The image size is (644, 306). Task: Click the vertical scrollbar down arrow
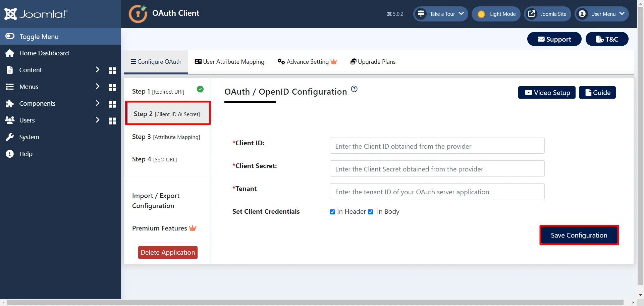point(641,295)
